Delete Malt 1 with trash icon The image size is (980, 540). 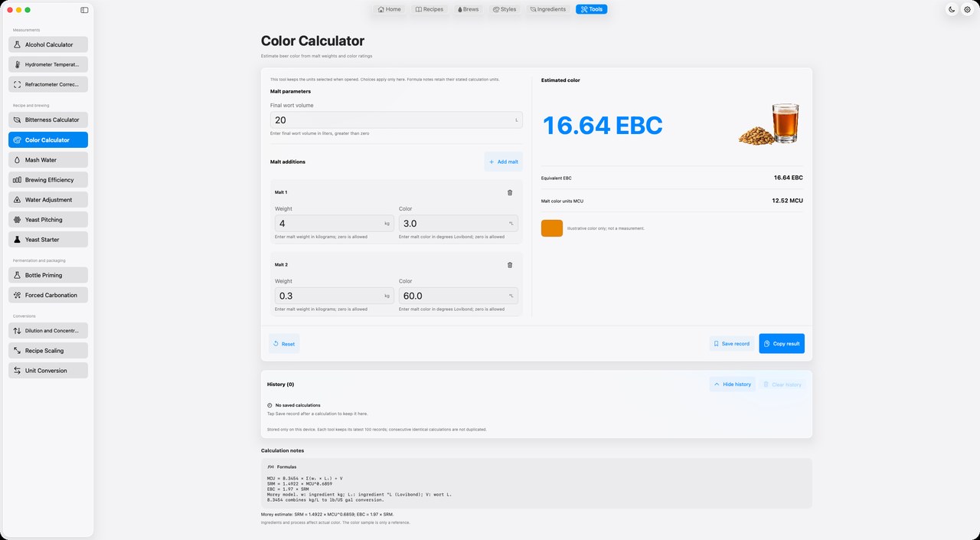coord(510,192)
